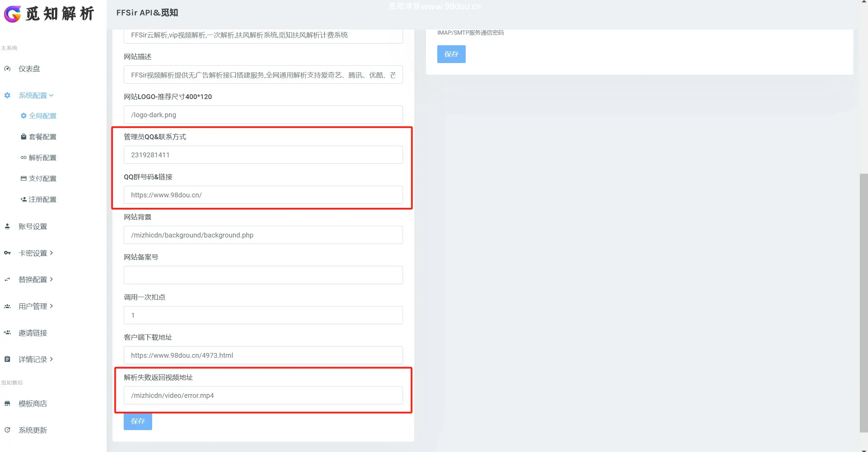The height and width of the screenshot is (452, 868).
Task: Click the gear icon beside 系统配置
Action: pyautogui.click(x=7, y=95)
